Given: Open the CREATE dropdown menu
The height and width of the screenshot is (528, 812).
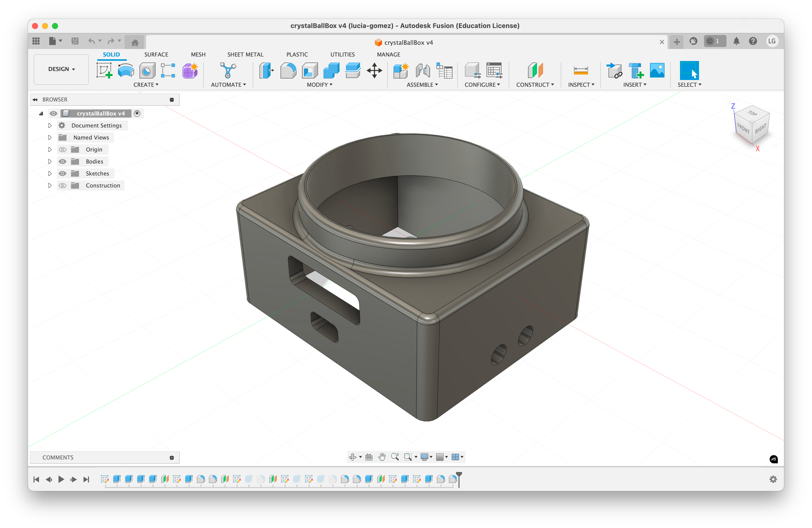Looking at the screenshot, I should pyautogui.click(x=146, y=85).
